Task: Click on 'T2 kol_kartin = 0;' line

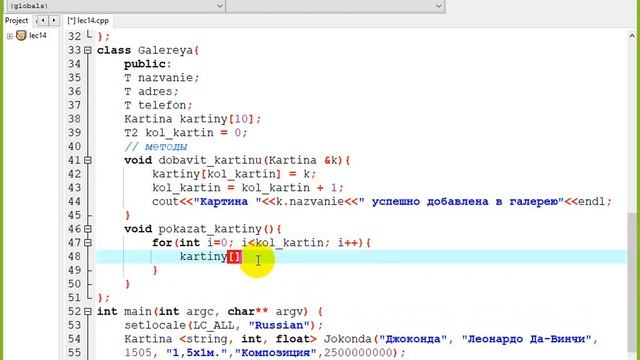Action: click(x=186, y=133)
